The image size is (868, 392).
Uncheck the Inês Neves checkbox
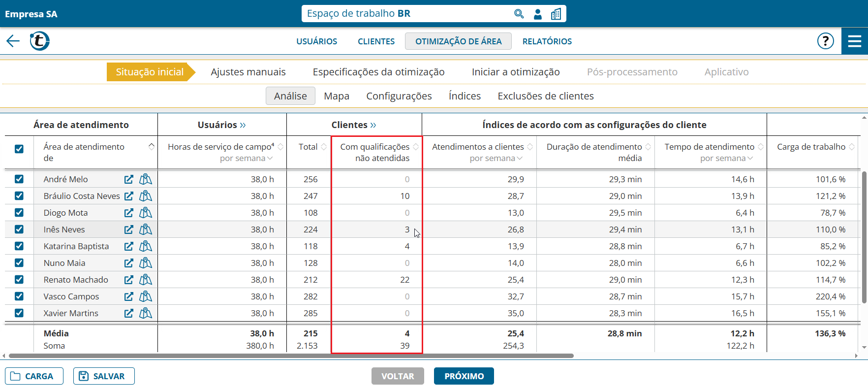pyautogui.click(x=19, y=229)
